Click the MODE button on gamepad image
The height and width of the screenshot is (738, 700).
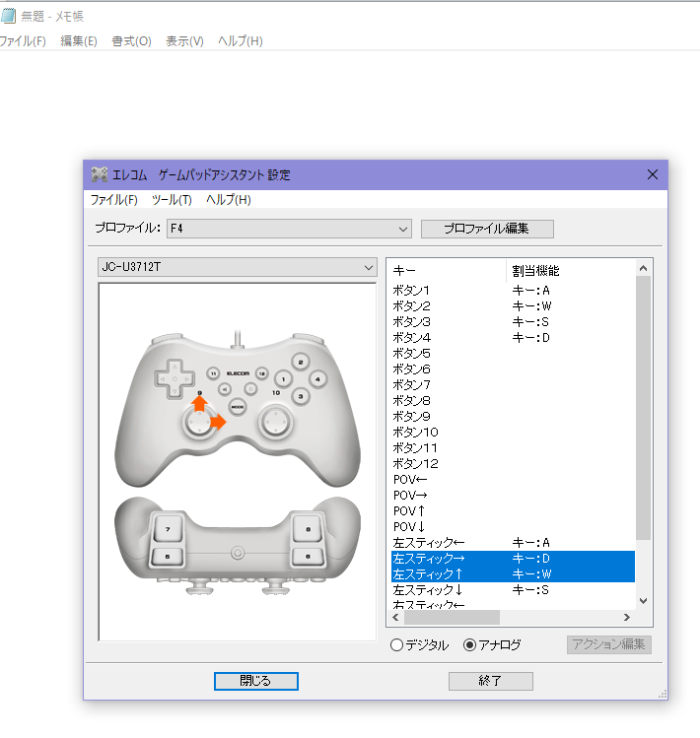point(238,407)
